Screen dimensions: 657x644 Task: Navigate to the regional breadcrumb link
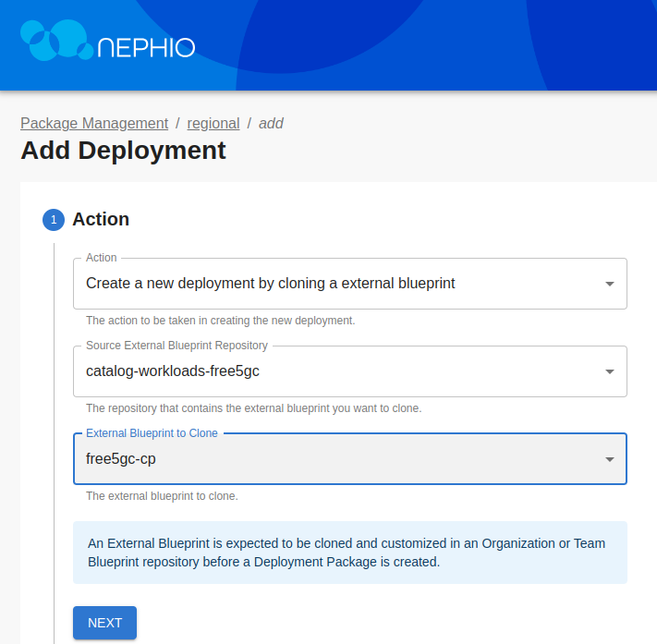[213, 123]
